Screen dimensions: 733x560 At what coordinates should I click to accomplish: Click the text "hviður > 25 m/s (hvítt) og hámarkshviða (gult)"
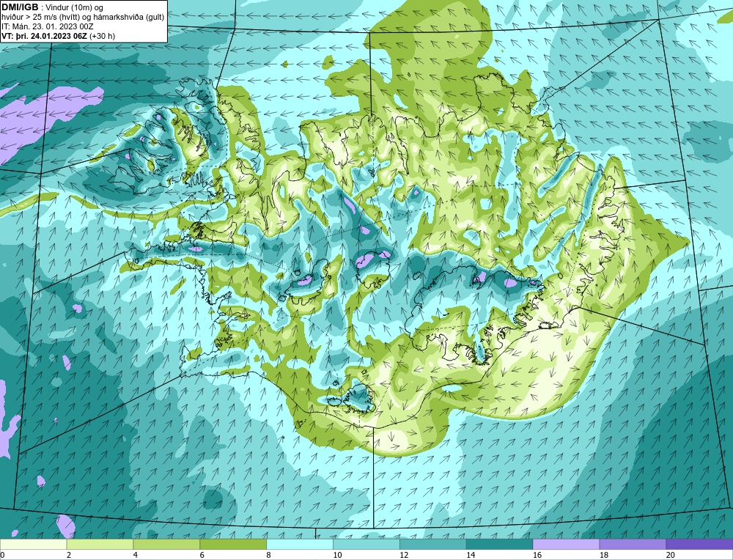(82, 18)
